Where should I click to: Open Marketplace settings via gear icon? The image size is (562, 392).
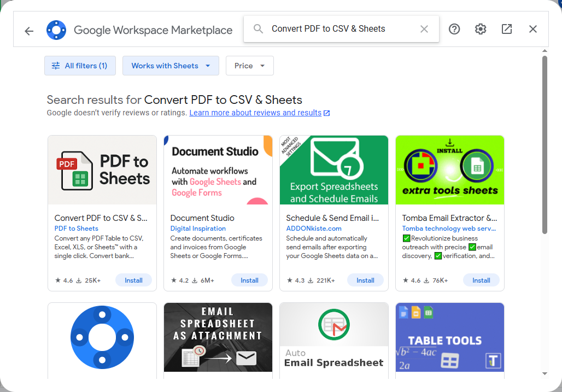(480, 29)
